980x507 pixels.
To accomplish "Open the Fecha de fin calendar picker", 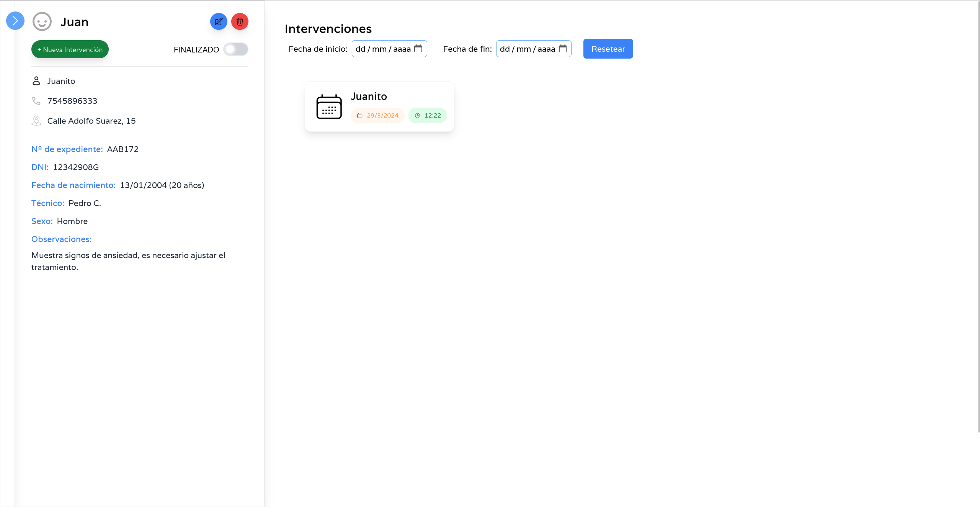I will pyautogui.click(x=563, y=49).
